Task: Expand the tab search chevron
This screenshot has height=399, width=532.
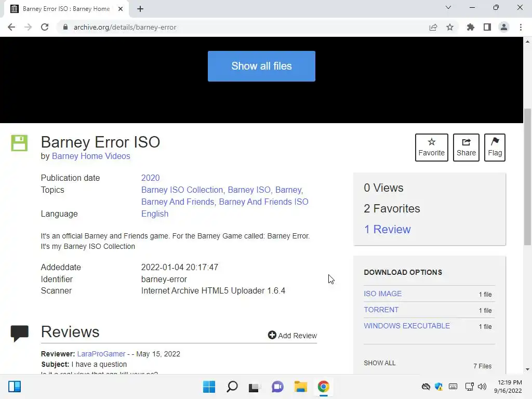Action: point(448,7)
